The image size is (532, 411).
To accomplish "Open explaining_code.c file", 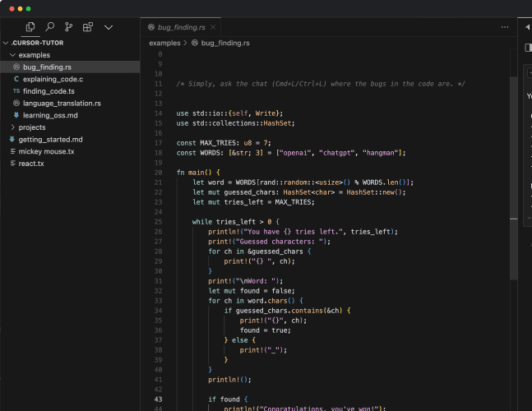I will pyautogui.click(x=53, y=79).
